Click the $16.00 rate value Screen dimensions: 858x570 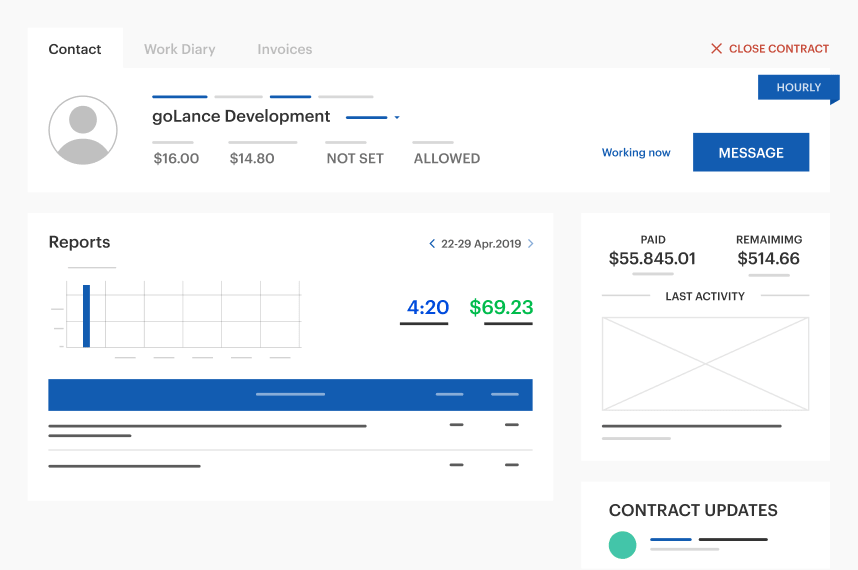pos(176,159)
